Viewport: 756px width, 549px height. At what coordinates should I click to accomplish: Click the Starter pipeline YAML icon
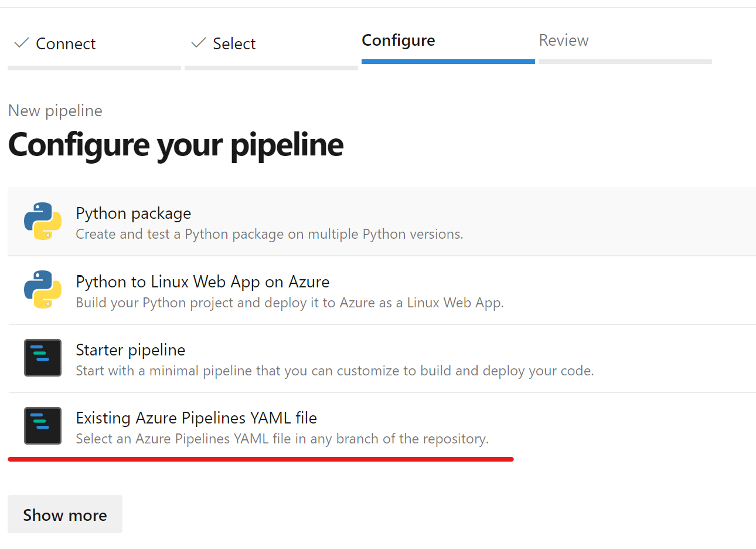(x=43, y=358)
